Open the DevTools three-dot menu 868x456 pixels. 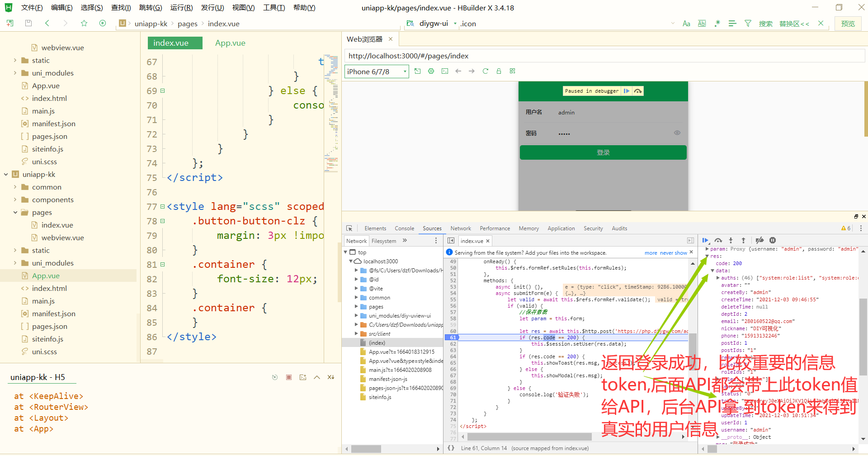[x=861, y=228]
